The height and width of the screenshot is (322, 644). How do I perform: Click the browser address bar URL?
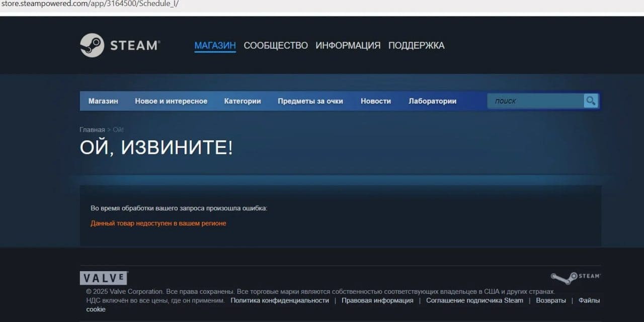click(90, 4)
